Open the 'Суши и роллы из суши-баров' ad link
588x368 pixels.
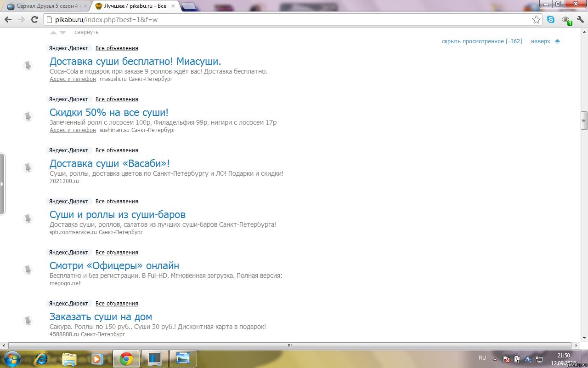[x=117, y=215]
